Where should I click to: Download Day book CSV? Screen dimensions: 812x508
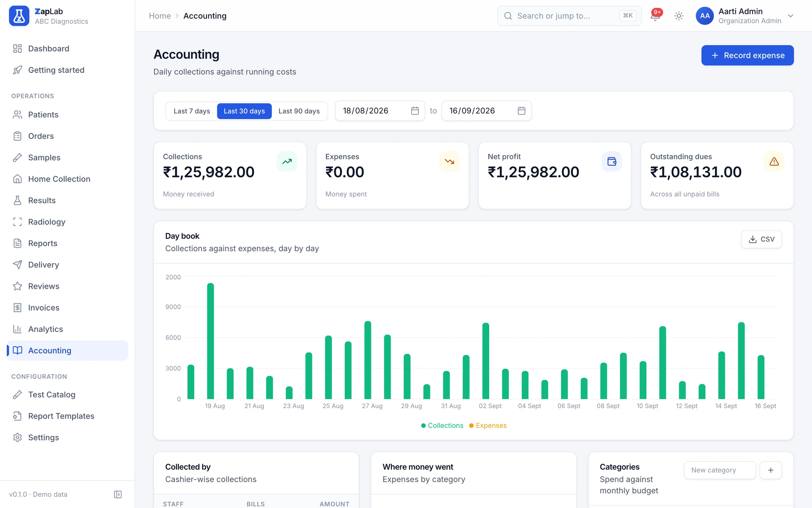tap(761, 239)
